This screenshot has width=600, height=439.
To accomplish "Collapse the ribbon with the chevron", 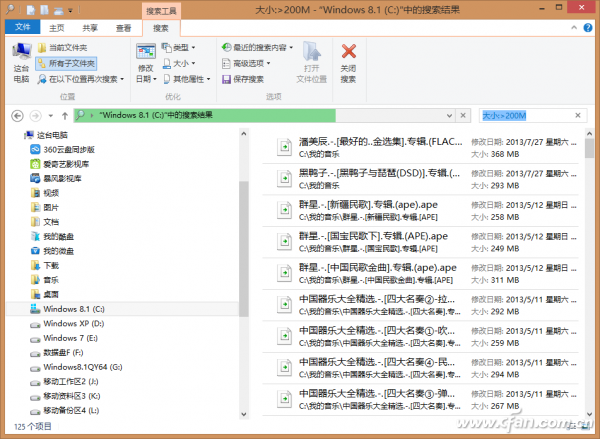I will pos(574,28).
